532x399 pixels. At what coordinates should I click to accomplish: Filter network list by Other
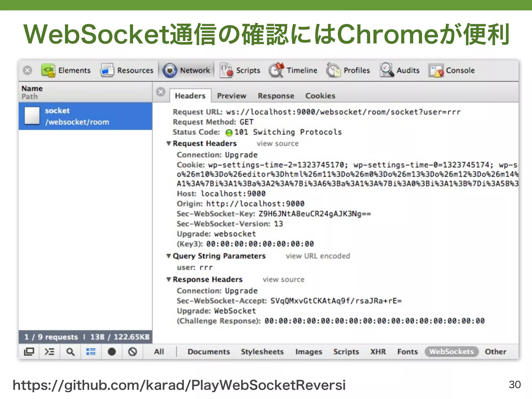coord(496,352)
